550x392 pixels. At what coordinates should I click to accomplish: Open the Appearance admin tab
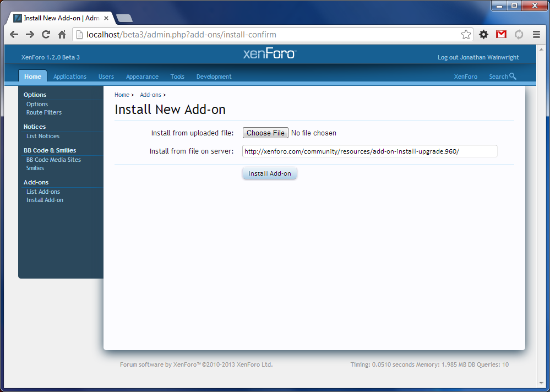tap(142, 77)
